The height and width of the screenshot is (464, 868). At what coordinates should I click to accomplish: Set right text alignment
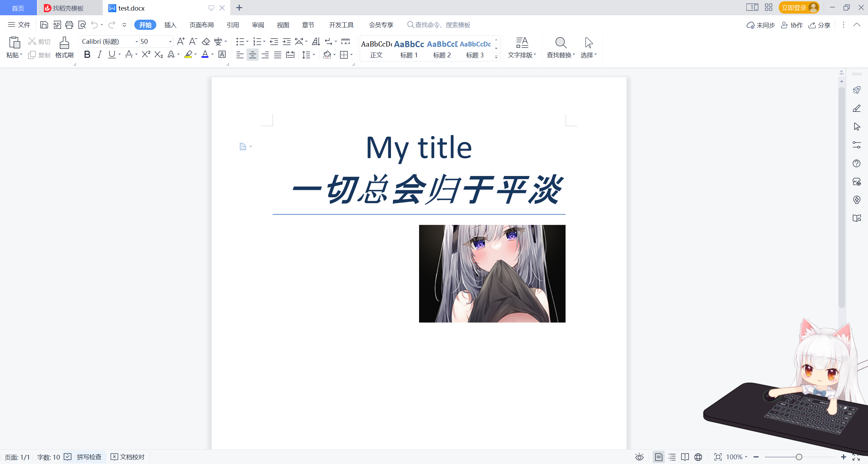[265, 55]
